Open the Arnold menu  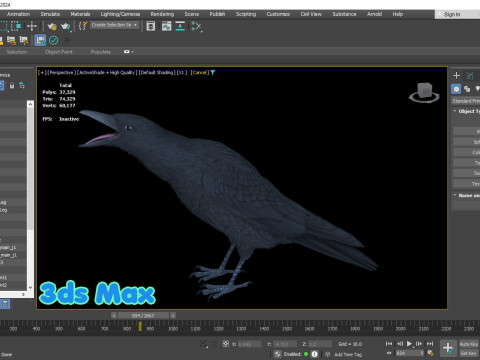[374, 14]
